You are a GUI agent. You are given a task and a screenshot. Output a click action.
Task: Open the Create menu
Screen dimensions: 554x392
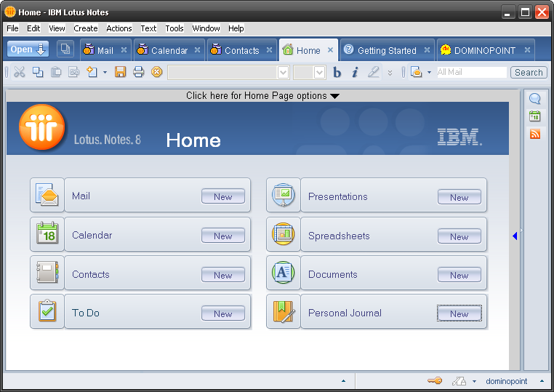pos(86,28)
